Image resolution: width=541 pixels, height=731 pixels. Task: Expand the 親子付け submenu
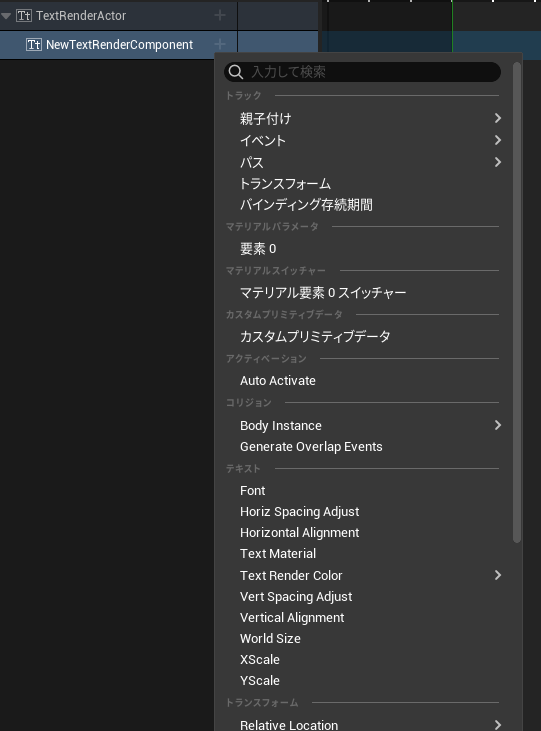coord(498,118)
